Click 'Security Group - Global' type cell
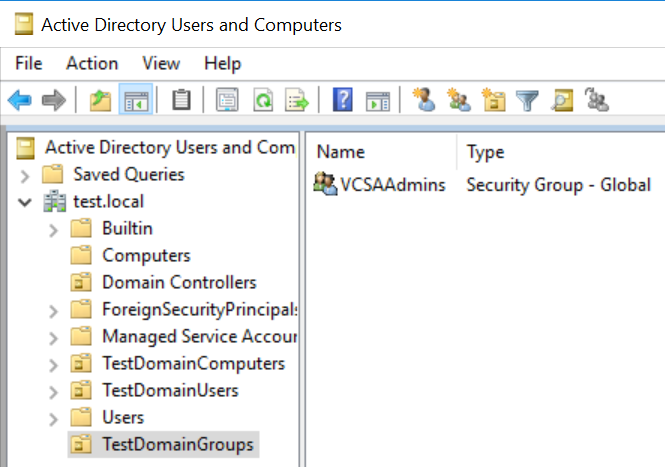This screenshot has height=467, width=665. pyautogui.click(x=558, y=185)
